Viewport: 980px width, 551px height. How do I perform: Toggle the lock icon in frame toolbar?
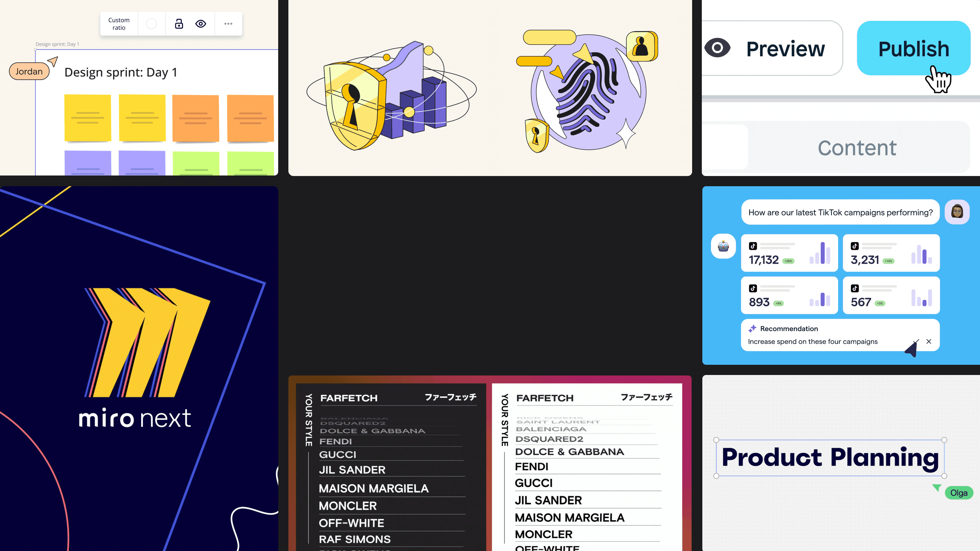pos(179,24)
